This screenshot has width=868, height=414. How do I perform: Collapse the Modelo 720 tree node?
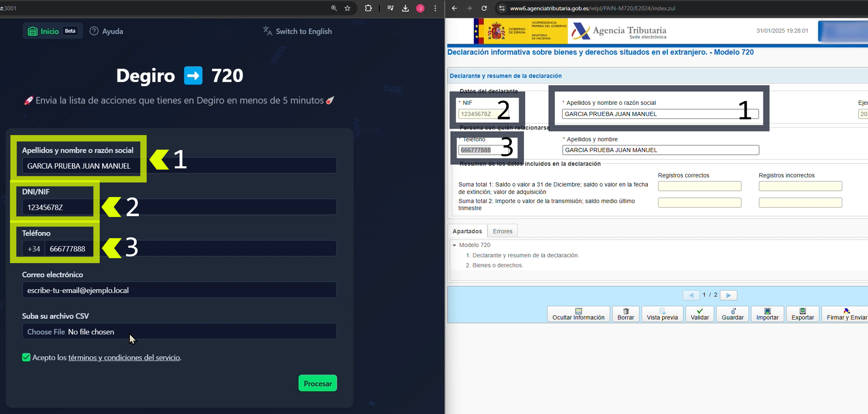tap(455, 245)
